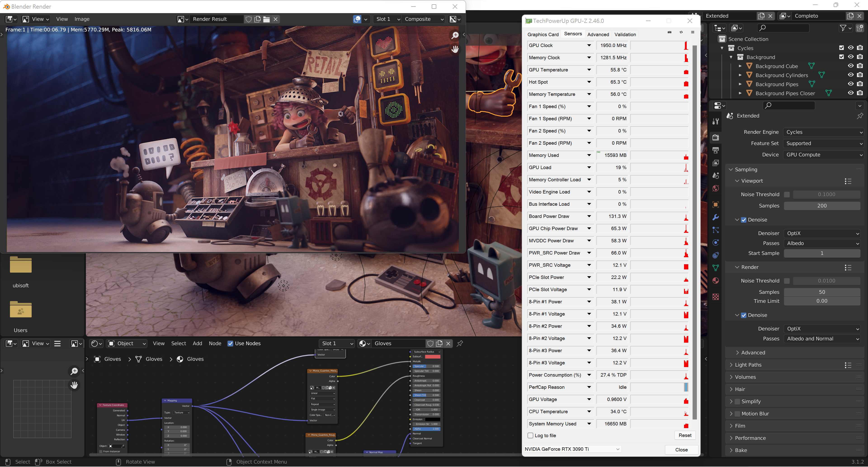Click the Close button in GPU-Z
This screenshot has width=868, height=467.
pyautogui.click(x=681, y=449)
